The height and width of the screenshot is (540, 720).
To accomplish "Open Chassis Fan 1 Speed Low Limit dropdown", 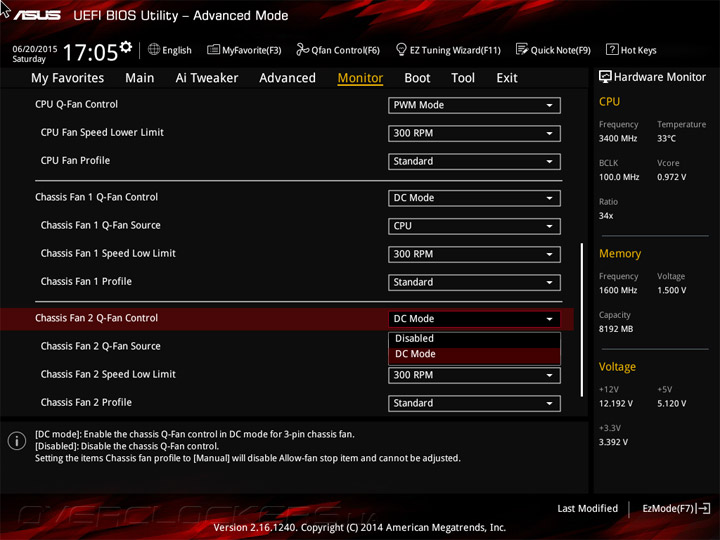I will 474,254.
